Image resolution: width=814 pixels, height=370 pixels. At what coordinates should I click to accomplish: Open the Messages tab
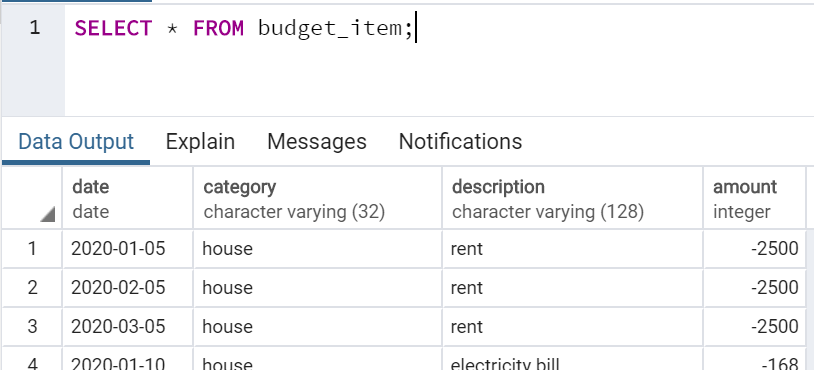point(317,141)
